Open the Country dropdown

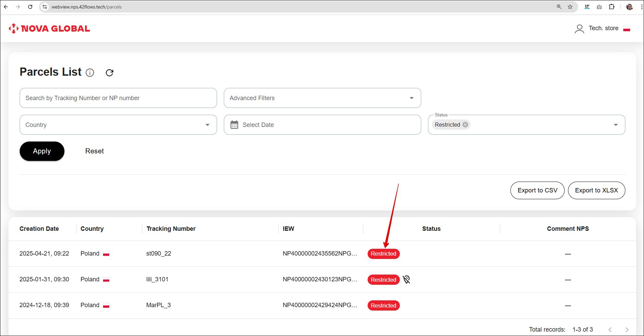tap(207, 125)
